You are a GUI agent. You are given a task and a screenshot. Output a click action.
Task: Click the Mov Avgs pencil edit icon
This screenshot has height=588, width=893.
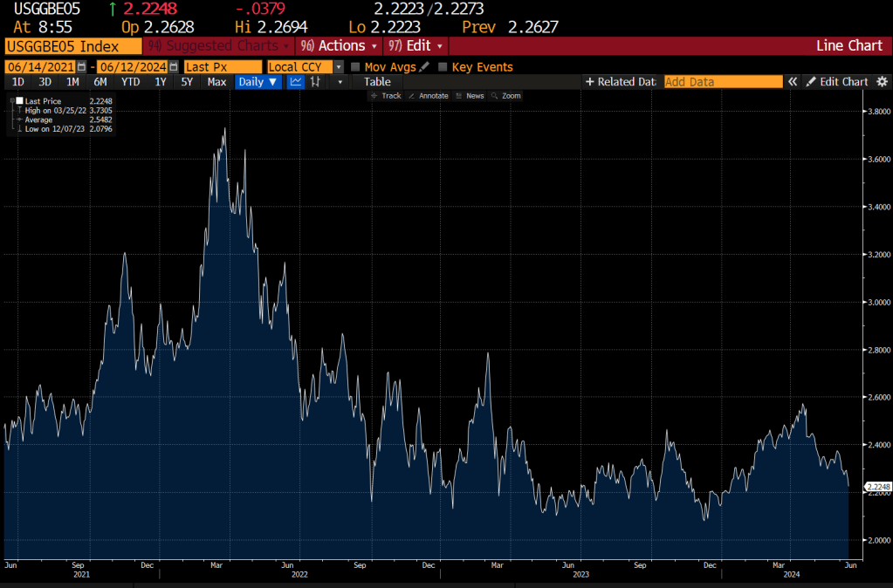coord(424,67)
